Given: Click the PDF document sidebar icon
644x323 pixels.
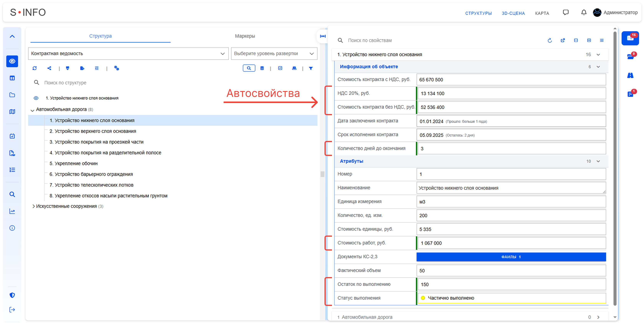Looking at the screenshot, I should (12, 153).
